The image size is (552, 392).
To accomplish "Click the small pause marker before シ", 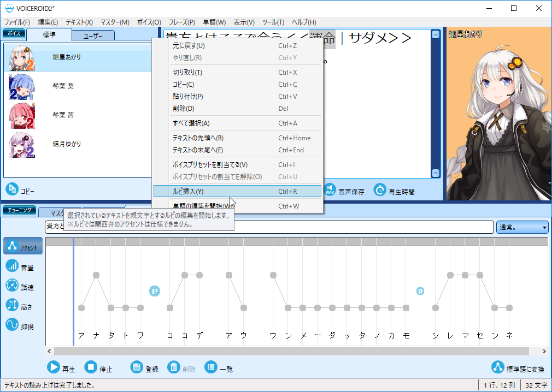I will (x=420, y=291).
